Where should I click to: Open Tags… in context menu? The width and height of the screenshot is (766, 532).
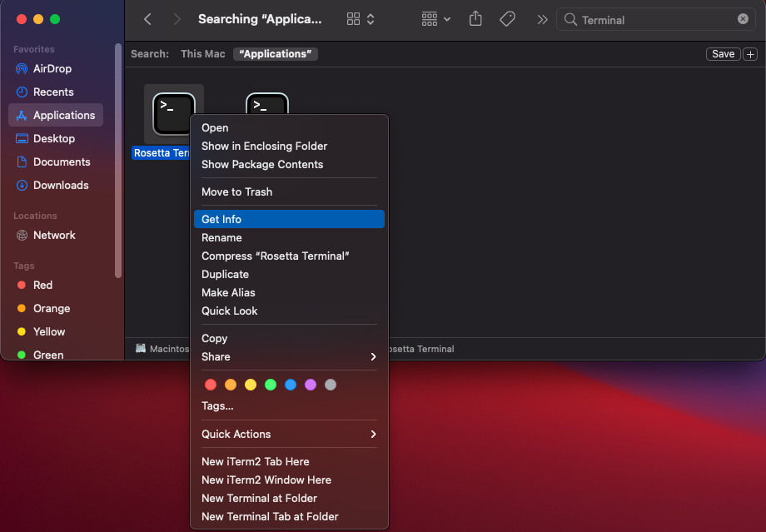point(289,406)
